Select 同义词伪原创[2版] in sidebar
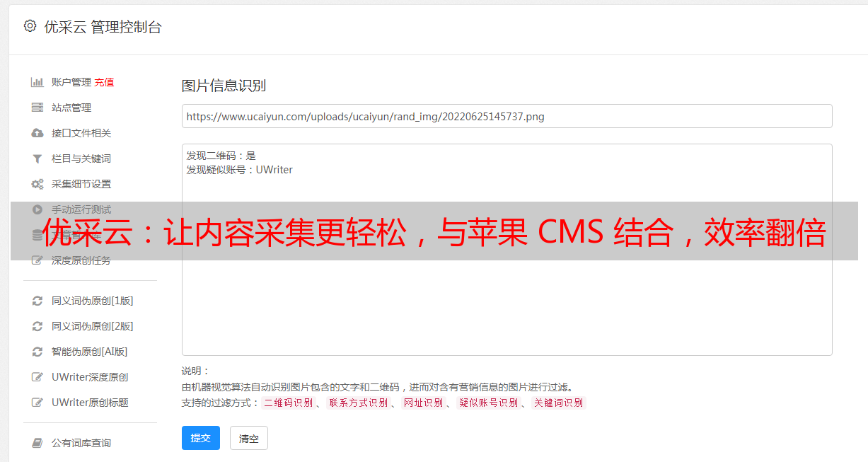The image size is (868, 462). [92, 326]
